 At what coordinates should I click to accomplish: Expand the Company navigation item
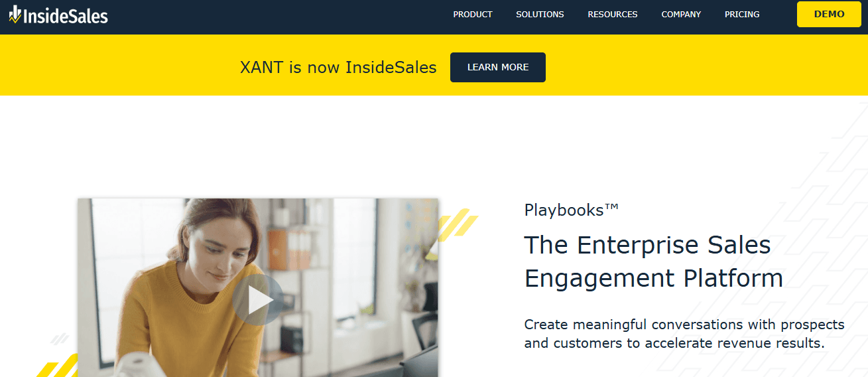681,14
